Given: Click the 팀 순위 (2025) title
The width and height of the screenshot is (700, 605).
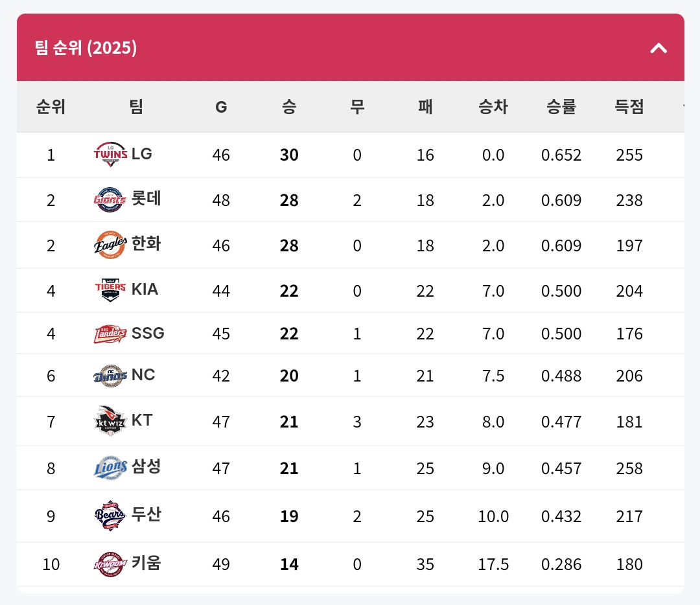Looking at the screenshot, I should click(86, 48).
